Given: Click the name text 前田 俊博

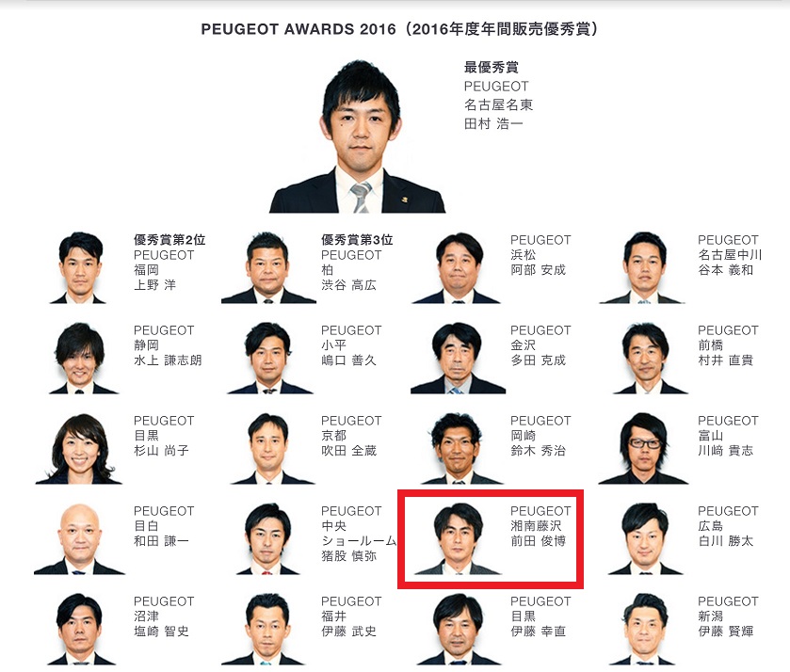Looking at the screenshot, I should [538, 541].
